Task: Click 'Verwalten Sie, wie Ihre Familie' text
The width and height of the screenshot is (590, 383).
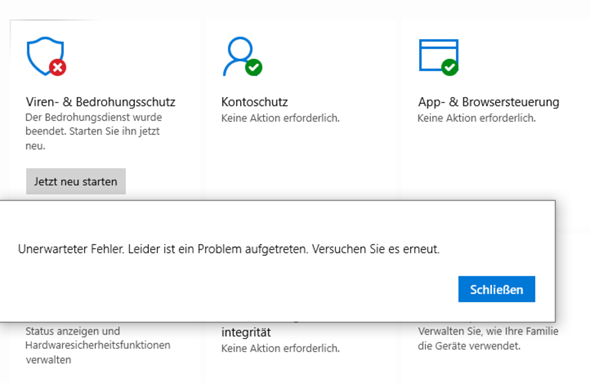Action: click(x=488, y=331)
